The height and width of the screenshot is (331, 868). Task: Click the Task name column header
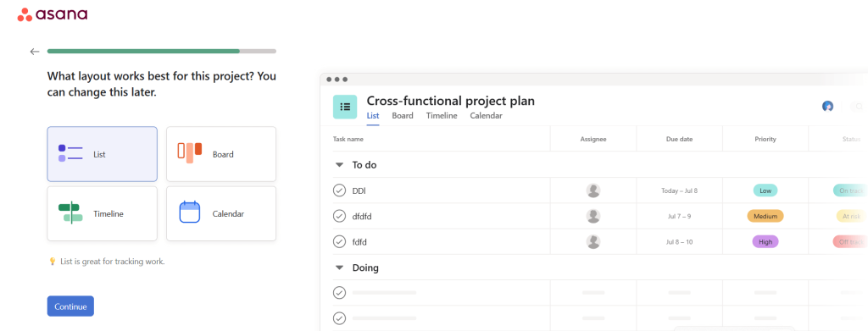(x=348, y=139)
